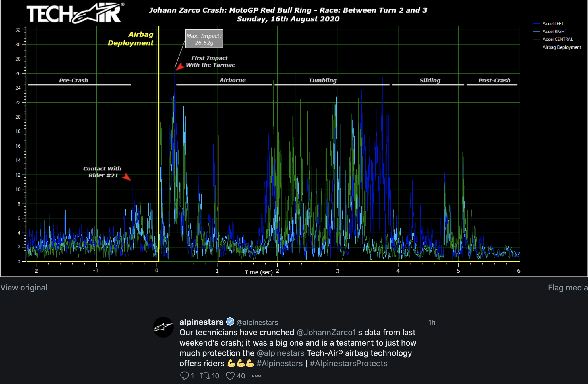Click the Contact With Rider #21 annotation
This screenshot has height=384, width=588.
(102, 172)
